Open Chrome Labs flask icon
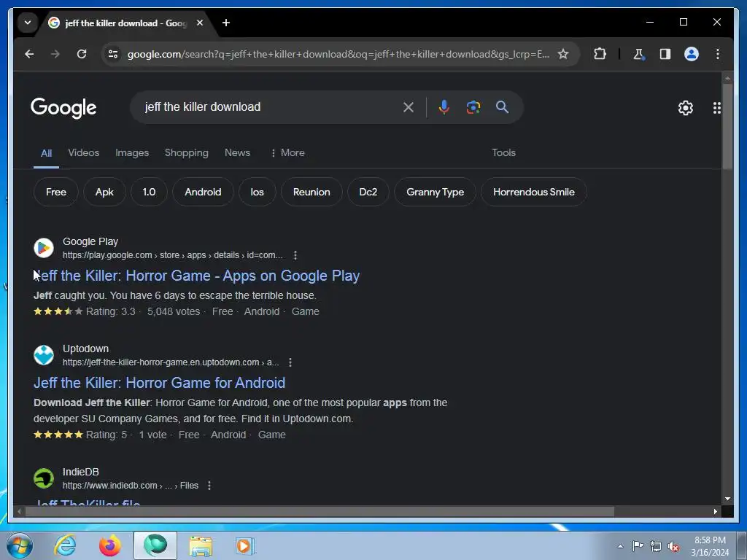Screen dimensions: 747x560 639,54
